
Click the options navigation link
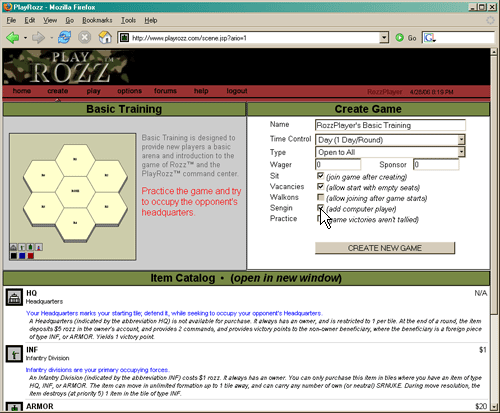(129, 91)
